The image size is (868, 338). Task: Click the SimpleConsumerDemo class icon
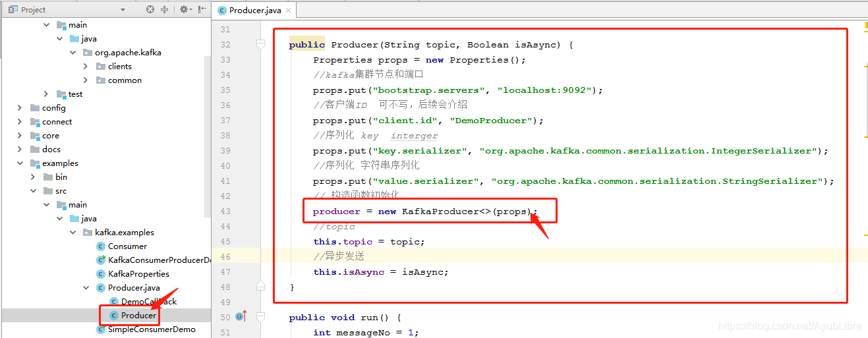101,329
